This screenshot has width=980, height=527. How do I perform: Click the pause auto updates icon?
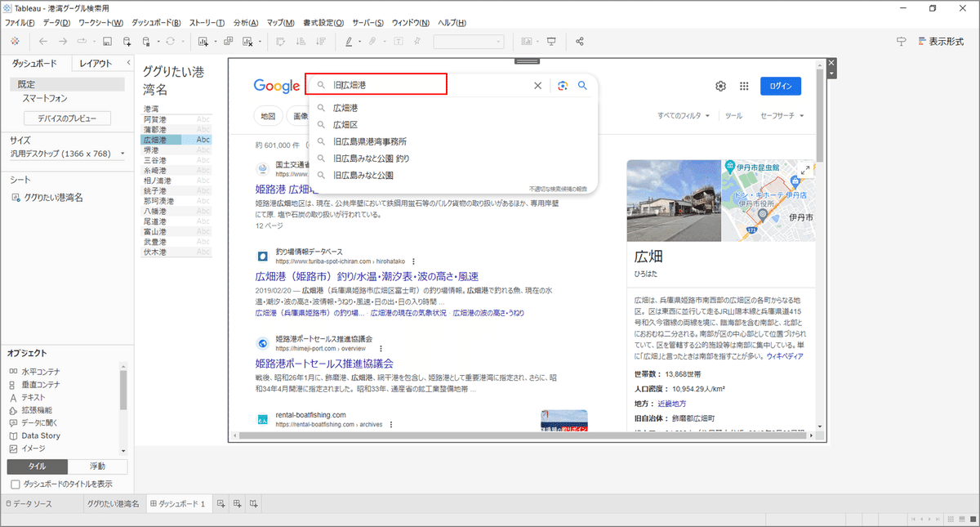[x=146, y=41]
